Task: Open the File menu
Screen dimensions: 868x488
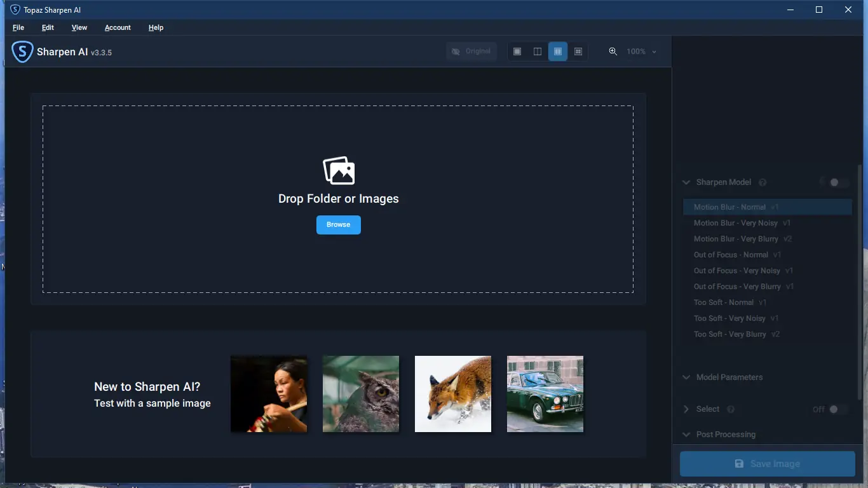Action: (18, 28)
